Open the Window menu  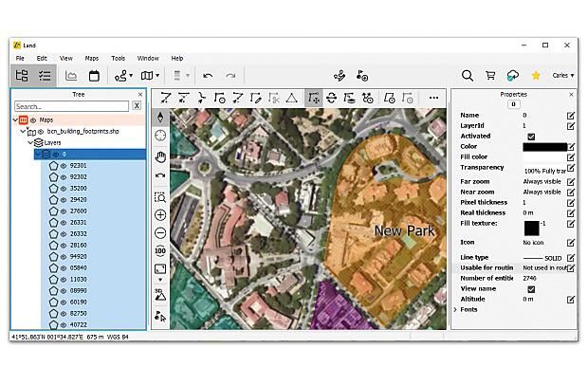[148, 58]
